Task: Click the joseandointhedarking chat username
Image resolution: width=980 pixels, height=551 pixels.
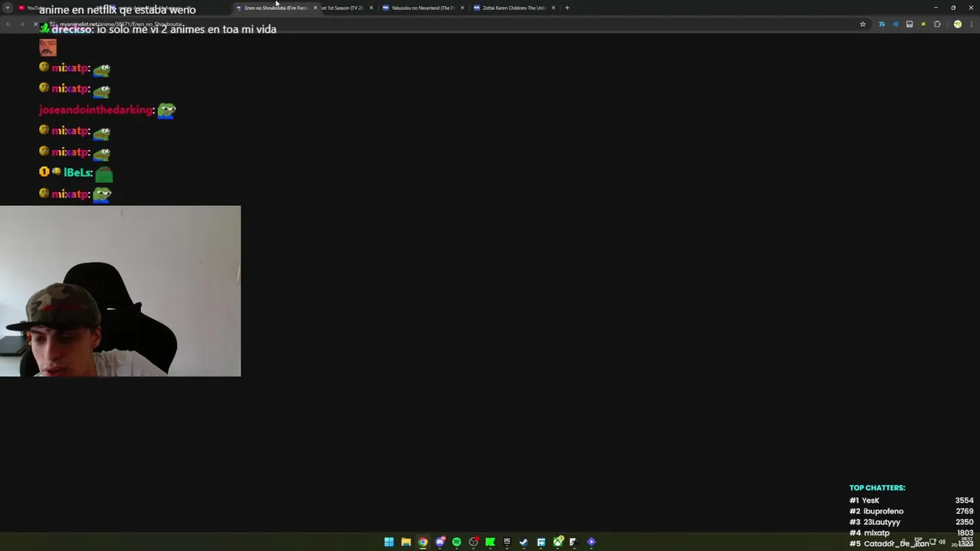Action: tap(96, 110)
